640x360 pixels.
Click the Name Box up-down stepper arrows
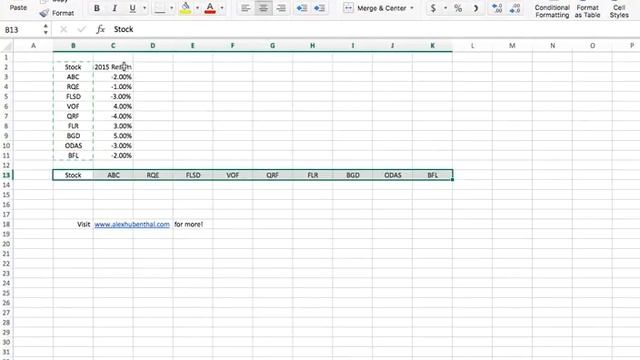tap(45, 29)
